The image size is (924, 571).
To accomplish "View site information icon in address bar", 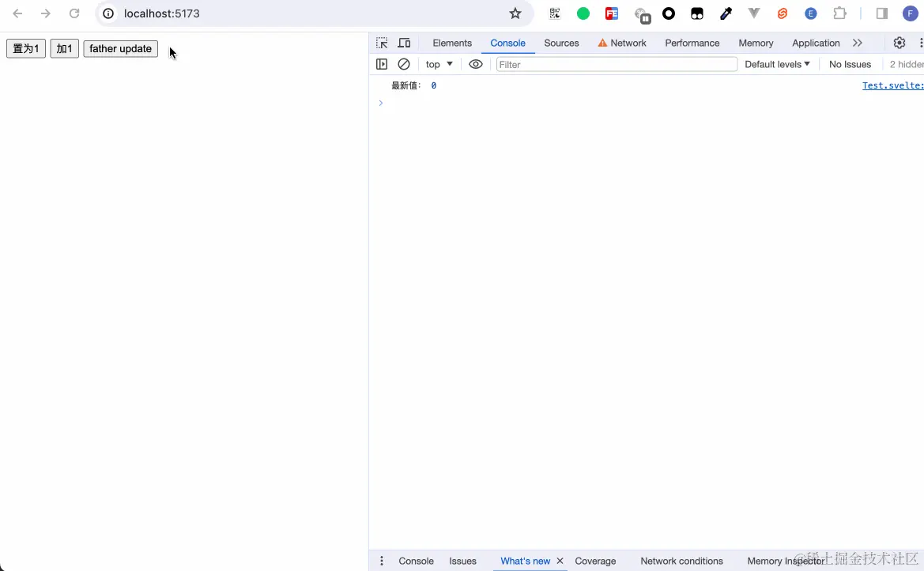I will [108, 13].
